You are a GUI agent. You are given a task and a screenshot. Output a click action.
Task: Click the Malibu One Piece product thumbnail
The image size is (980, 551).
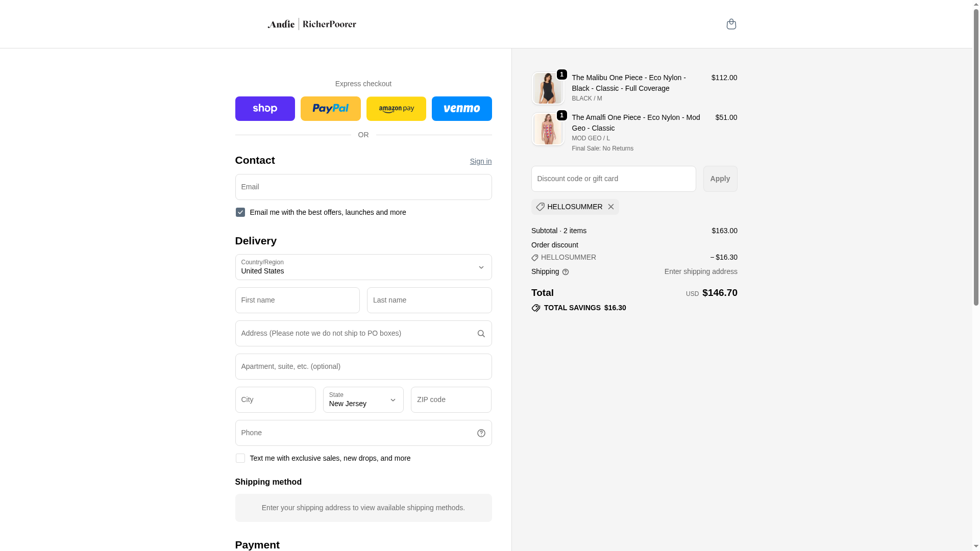coord(548,88)
